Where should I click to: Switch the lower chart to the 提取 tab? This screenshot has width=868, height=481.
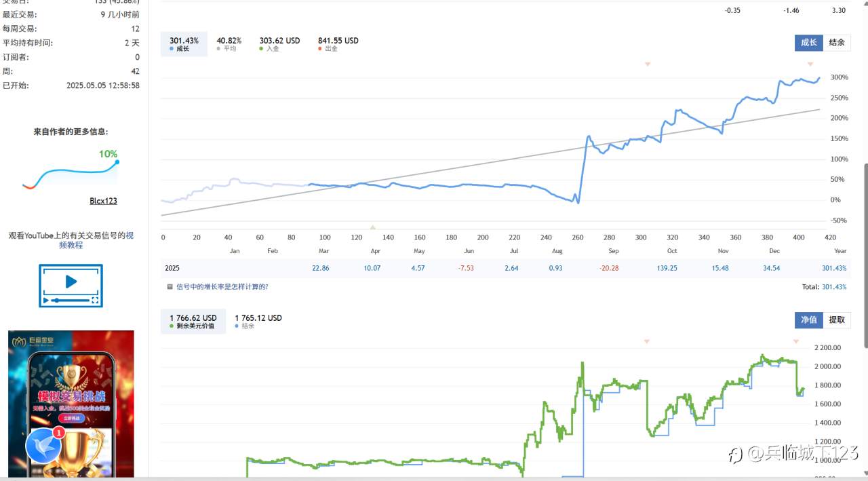click(837, 320)
